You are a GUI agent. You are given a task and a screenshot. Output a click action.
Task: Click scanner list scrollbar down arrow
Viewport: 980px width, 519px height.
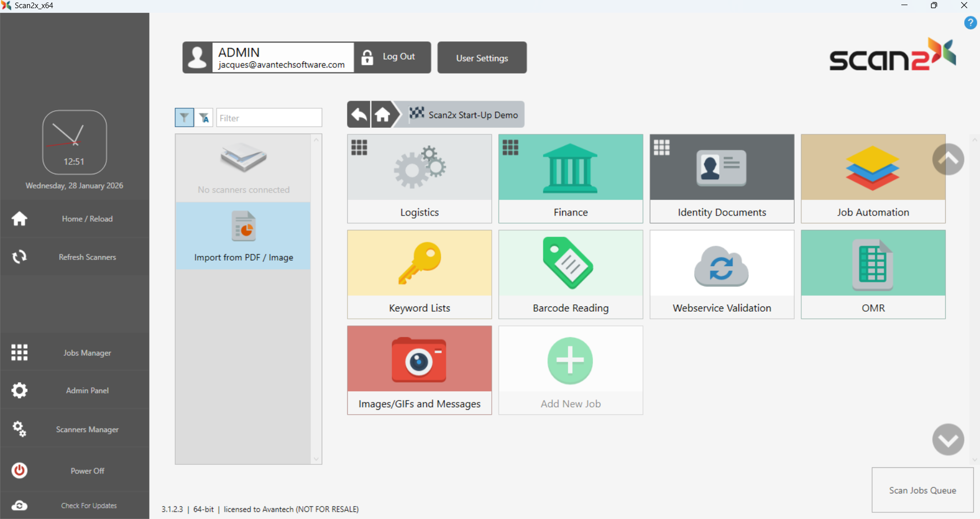(x=316, y=459)
